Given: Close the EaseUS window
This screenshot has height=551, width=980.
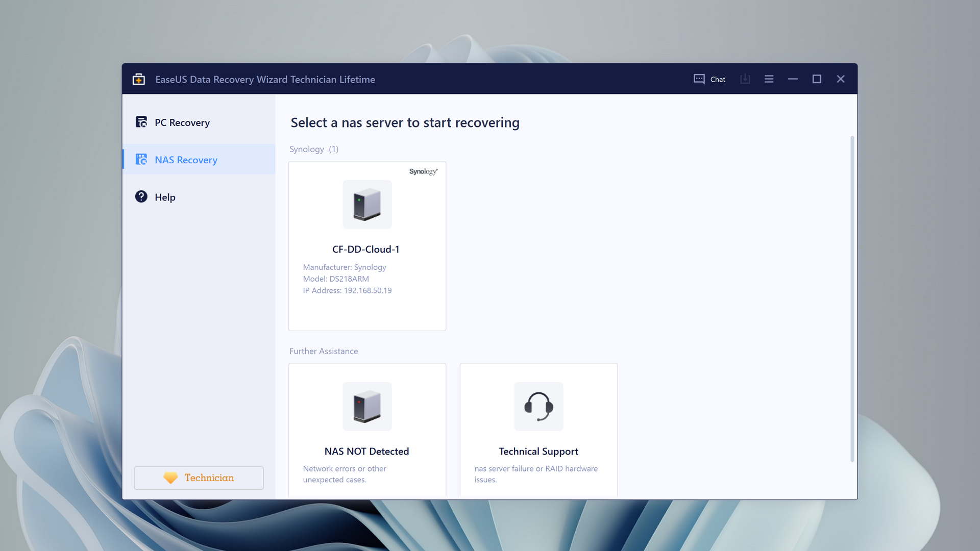Looking at the screenshot, I should (x=841, y=79).
